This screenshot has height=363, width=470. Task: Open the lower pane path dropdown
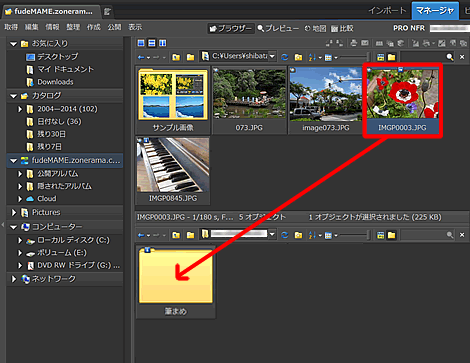[272, 234]
